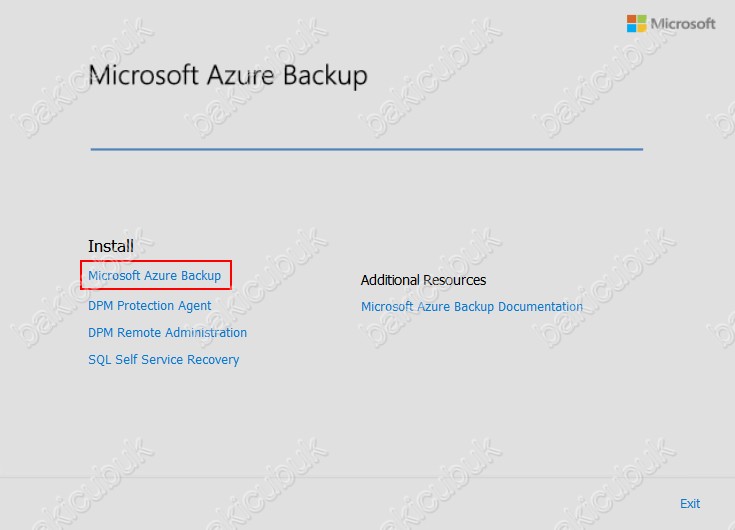
Task: Click the large Microsoft Azure Backup title
Action: coord(228,75)
